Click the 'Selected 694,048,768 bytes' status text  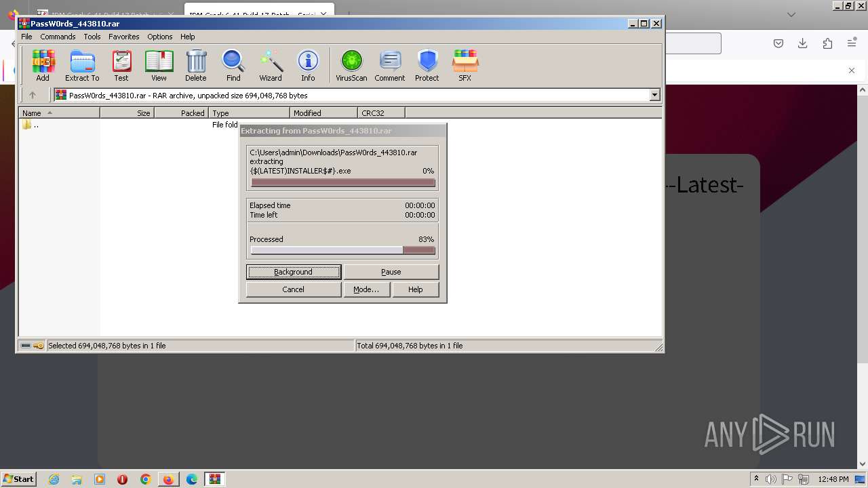tap(107, 346)
